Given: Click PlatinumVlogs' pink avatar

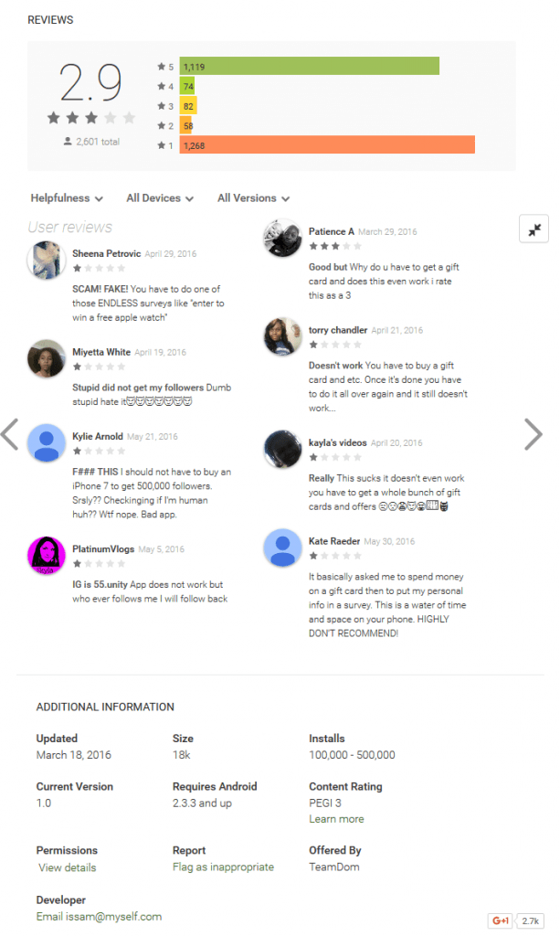Looking at the screenshot, I should point(46,555).
